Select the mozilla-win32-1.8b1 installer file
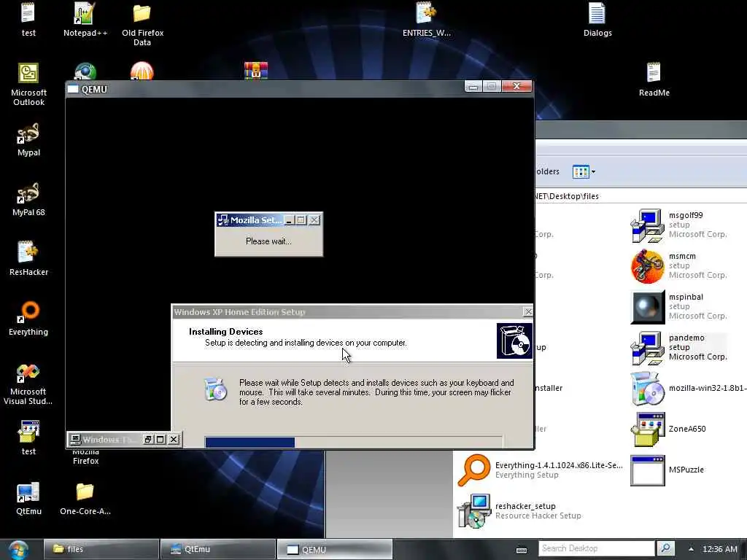Viewport: 747px width, 560px height. point(688,388)
